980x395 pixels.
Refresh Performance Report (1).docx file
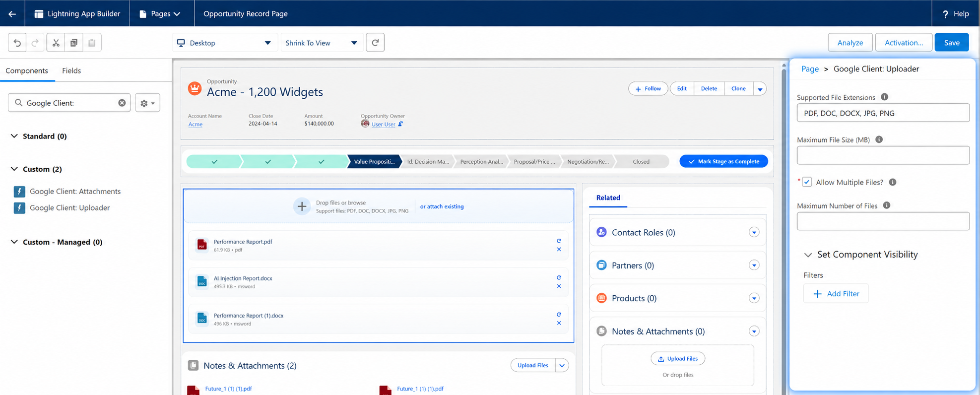[559, 314]
